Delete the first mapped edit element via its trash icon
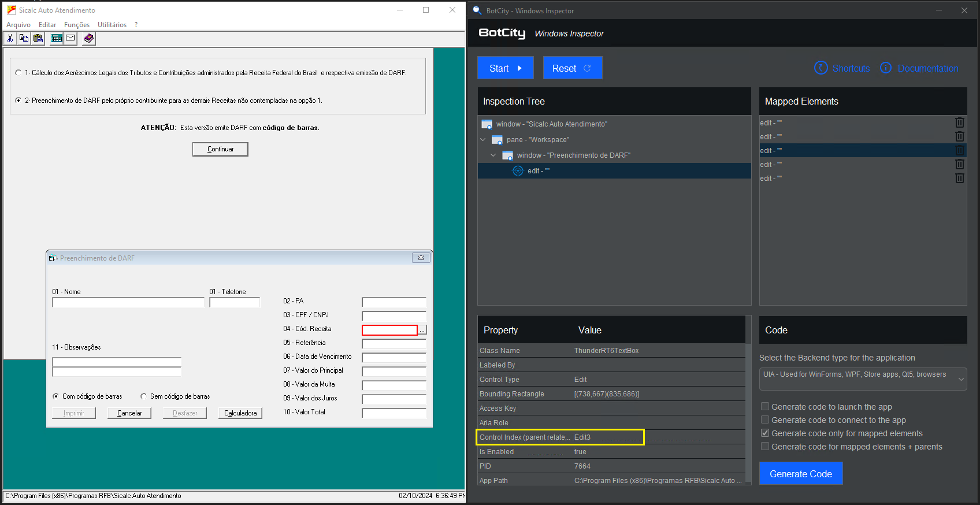980x505 pixels. click(x=959, y=122)
